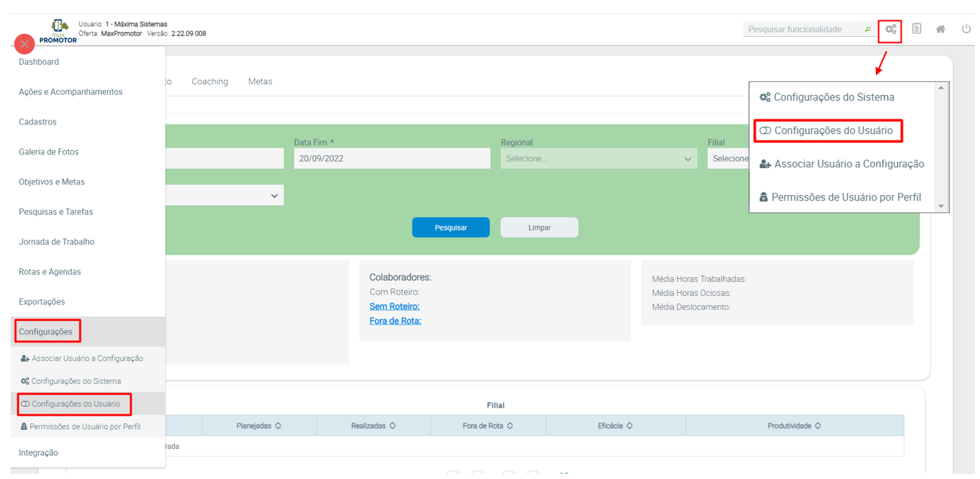Click the Colaboradores heading text
980x479 pixels.
point(400,277)
